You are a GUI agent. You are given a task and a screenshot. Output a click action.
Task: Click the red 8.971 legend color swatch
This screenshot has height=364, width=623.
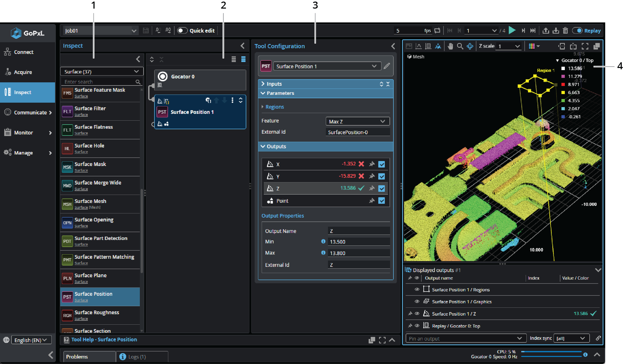click(x=563, y=84)
